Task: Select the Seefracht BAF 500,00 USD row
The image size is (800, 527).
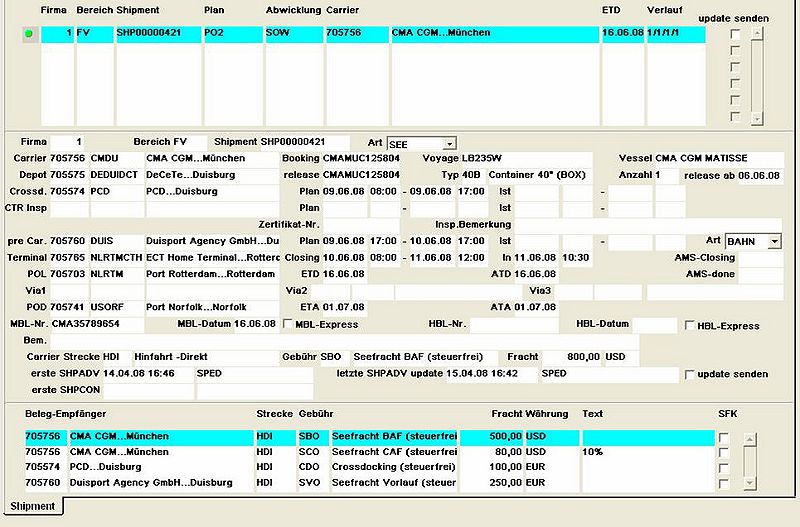Action: (x=369, y=437)
